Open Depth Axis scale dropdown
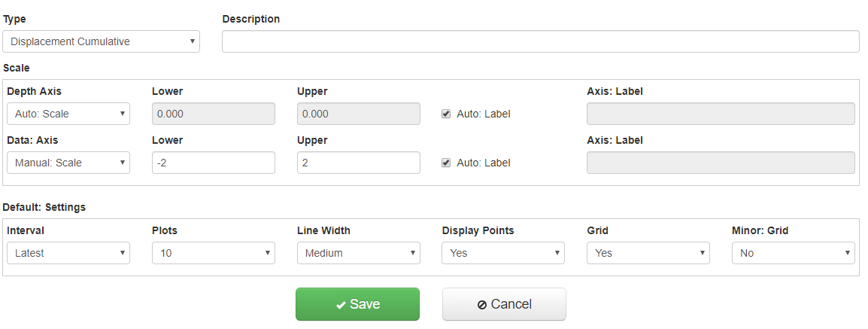The height and width of the screenshot is (329, 868). click(x=68, y=114)
